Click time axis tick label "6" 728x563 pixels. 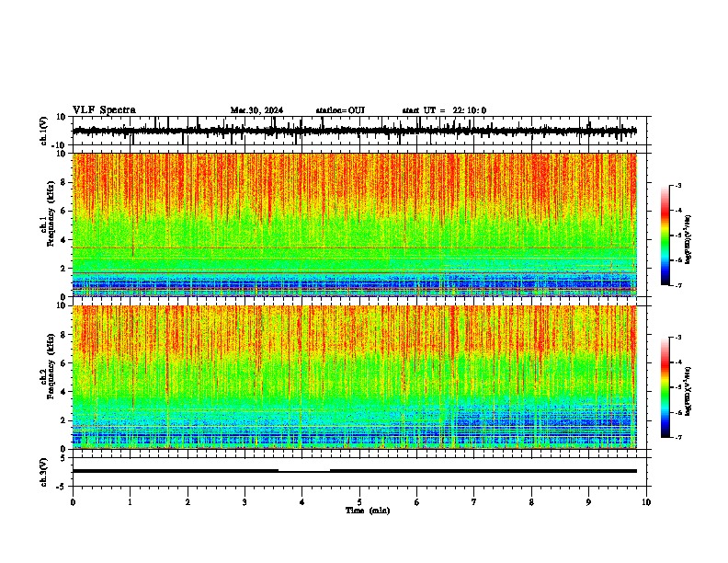click(417, 502)
